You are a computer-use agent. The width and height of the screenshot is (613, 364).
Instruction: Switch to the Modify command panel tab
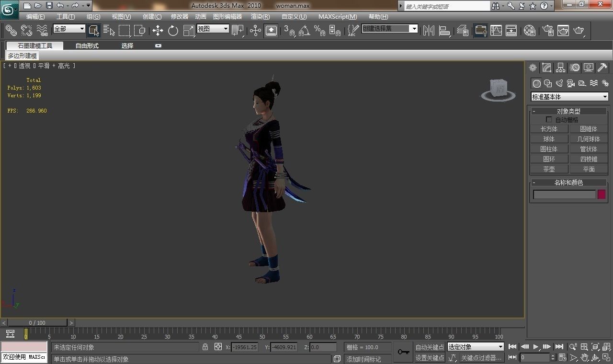coord(546,68)
